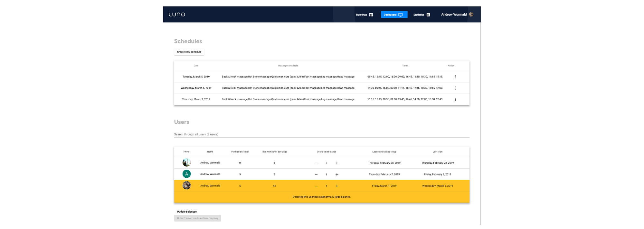Screen dimensions: 644x229
Task: Decrease coin balance for user with balance 1
Action: pyautogui.click(x=316, y=174)
